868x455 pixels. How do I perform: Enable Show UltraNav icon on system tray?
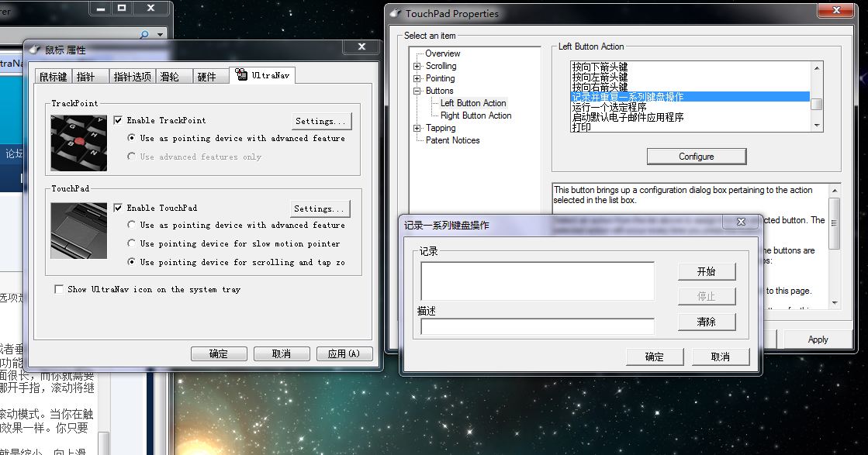[x=59, y=289]
